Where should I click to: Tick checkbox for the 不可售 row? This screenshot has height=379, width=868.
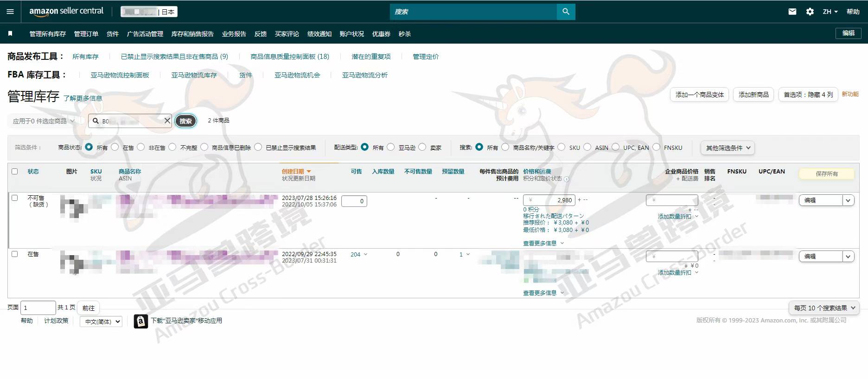[x=14, y=198]
